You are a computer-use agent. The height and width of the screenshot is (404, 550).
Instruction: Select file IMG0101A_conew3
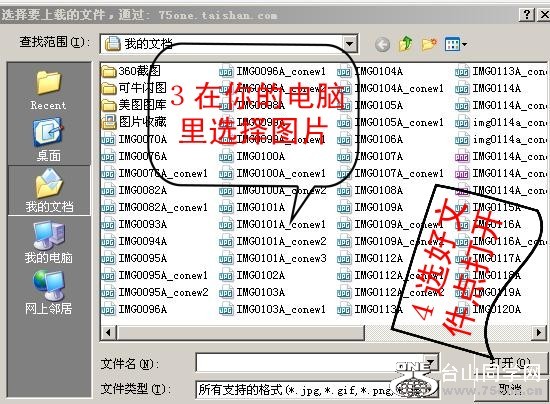(273, 258)
